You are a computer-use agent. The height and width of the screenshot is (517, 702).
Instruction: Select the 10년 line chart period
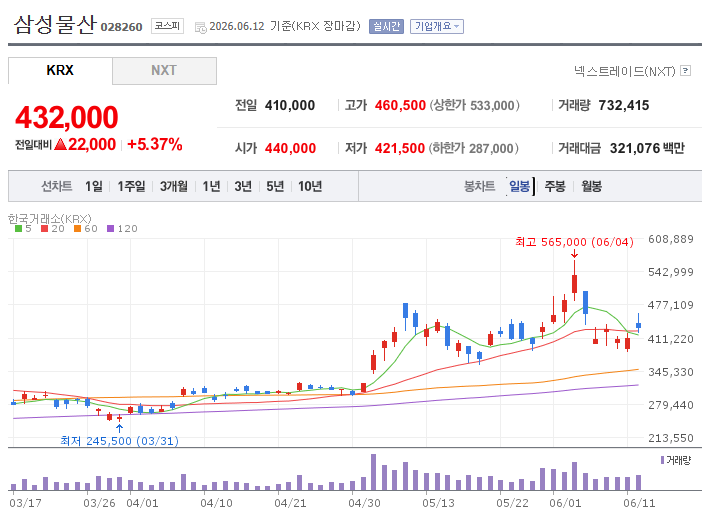(x=310, y=186)
